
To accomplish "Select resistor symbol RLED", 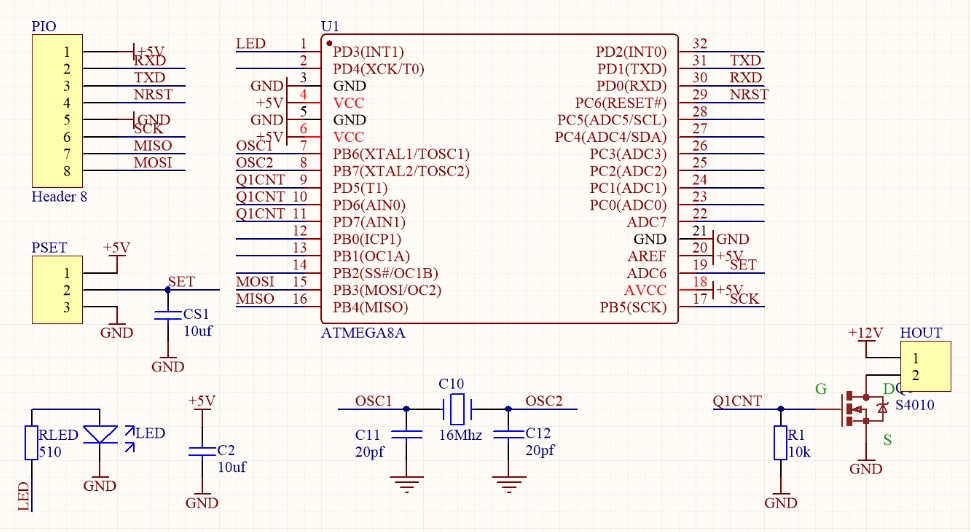I will (x=32, y=443).
